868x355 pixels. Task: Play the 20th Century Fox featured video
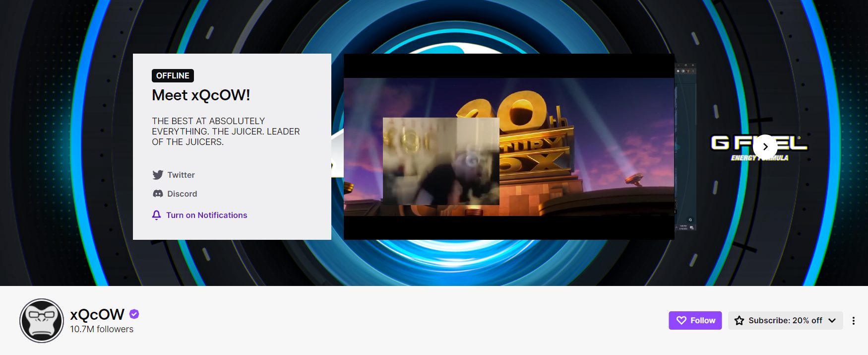509,146
